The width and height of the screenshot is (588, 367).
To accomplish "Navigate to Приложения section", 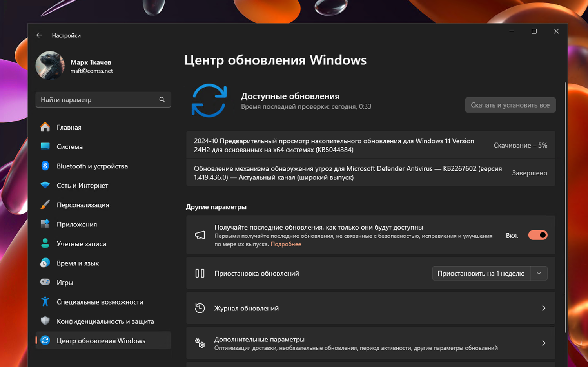I will (103, 224).
